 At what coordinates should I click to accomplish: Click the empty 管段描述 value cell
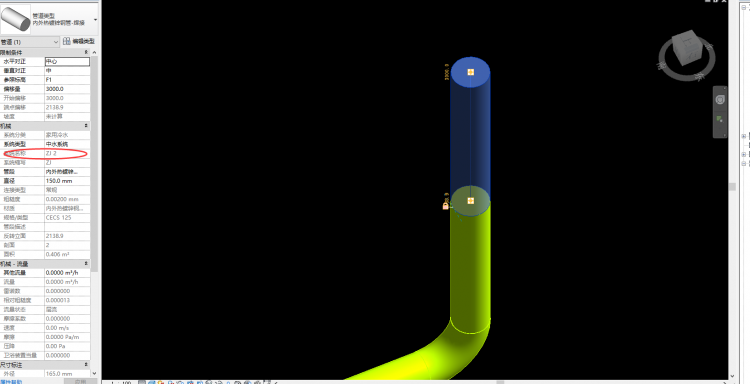click(x=67, y=227)
